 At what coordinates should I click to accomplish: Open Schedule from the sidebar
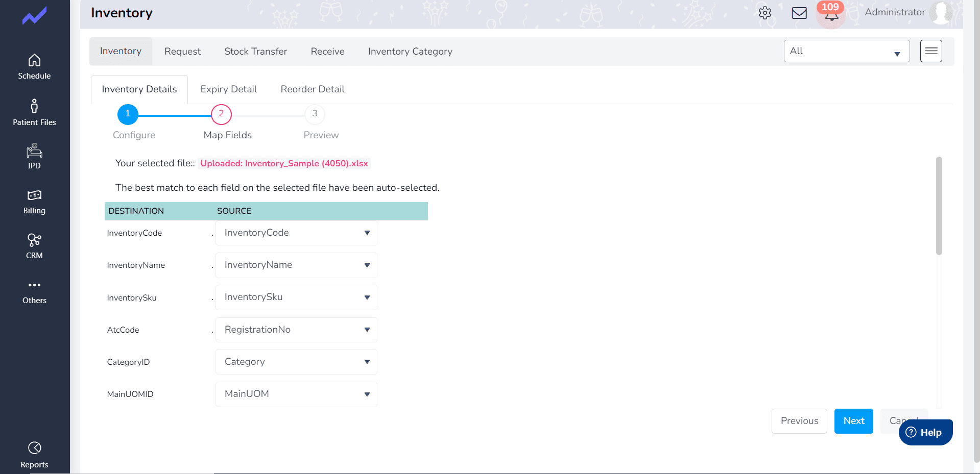point(34,66)
